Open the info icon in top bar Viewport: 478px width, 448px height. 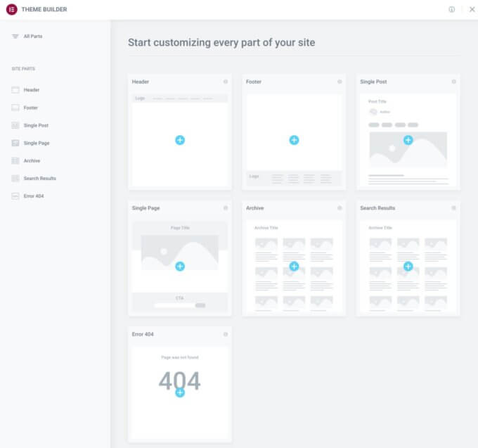(x=451, y=9)
